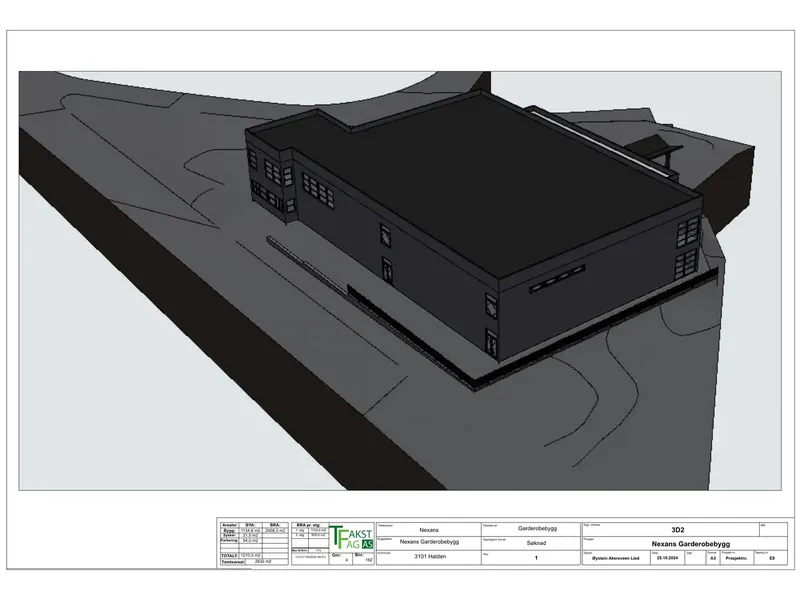Select the drawing title '3D2'
The width and height of the screenshot is (800, 600).
pyautogui.click(x=678, y=530)
